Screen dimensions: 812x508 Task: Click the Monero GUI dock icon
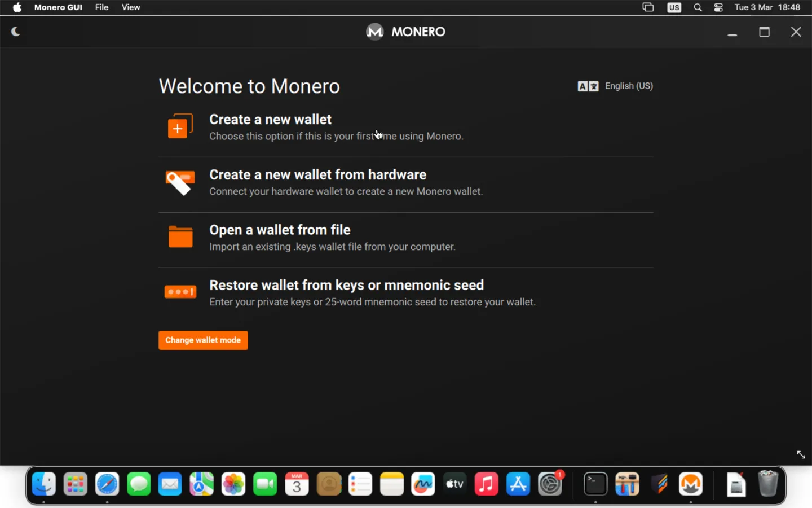691,484
